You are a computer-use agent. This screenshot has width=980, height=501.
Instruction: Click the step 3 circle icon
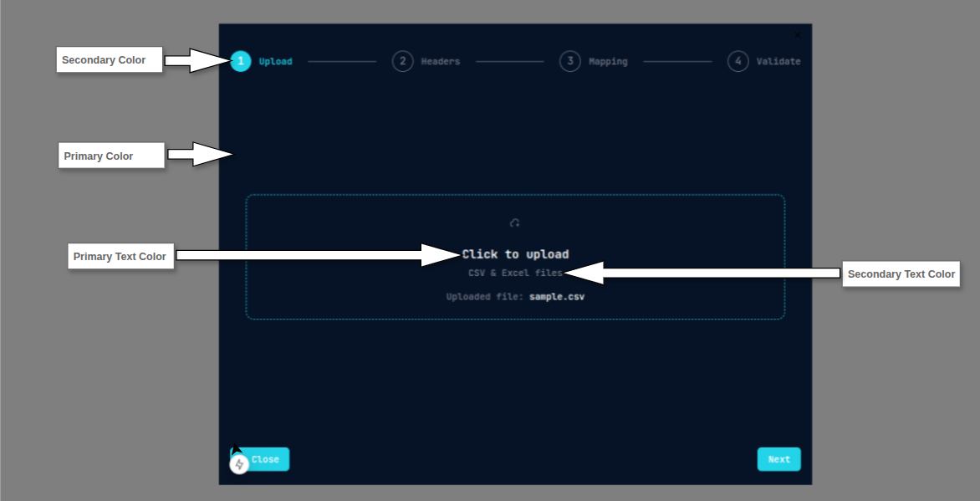(x=569, y=61)
